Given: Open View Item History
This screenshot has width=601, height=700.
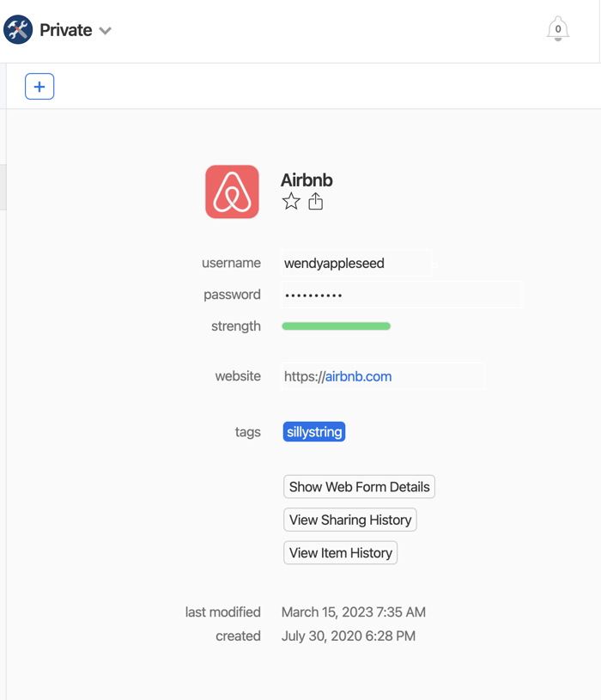Looking at the screenshot, I should point(341,552).
